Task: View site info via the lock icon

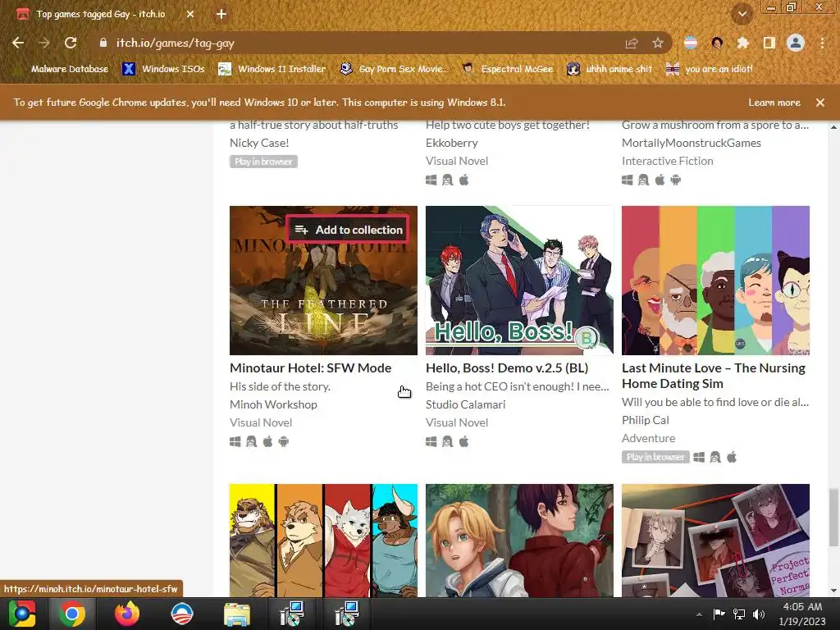Action: (x=103, y=43)
